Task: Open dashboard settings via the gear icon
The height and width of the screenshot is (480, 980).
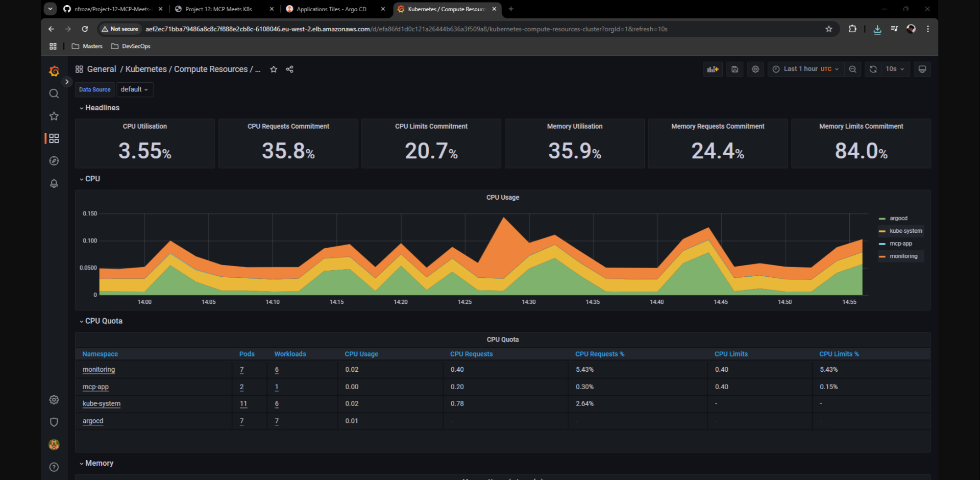Action: click(755, 69)
